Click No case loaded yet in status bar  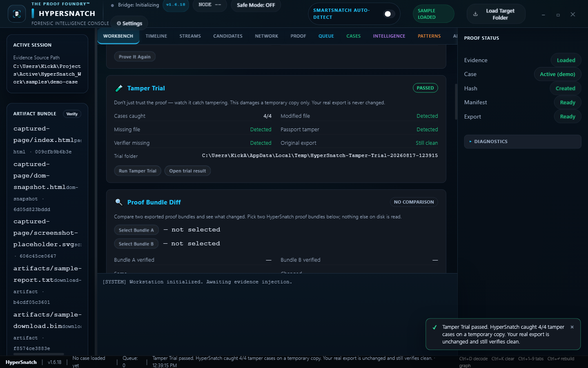point(89,362)
